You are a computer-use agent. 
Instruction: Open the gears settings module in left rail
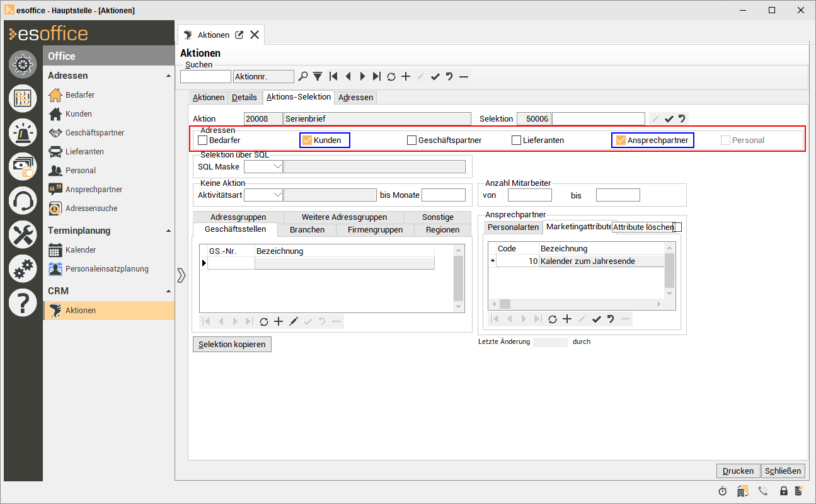click(x=23, y=269)
